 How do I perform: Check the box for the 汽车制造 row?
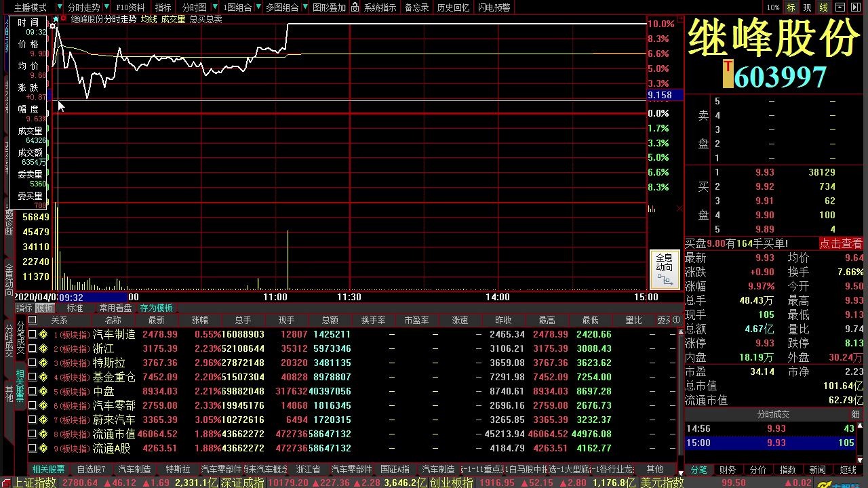coord(33,334)
